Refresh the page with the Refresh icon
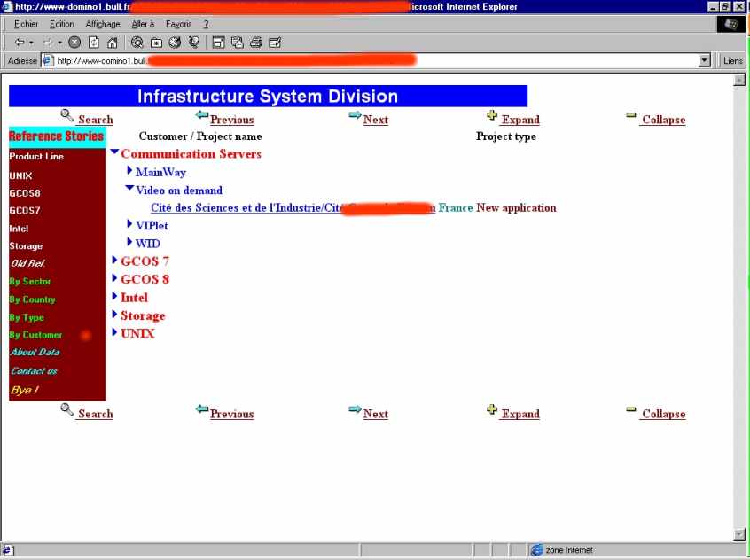The width and height of the screenshot is (750, 560). tap(94, 43)
